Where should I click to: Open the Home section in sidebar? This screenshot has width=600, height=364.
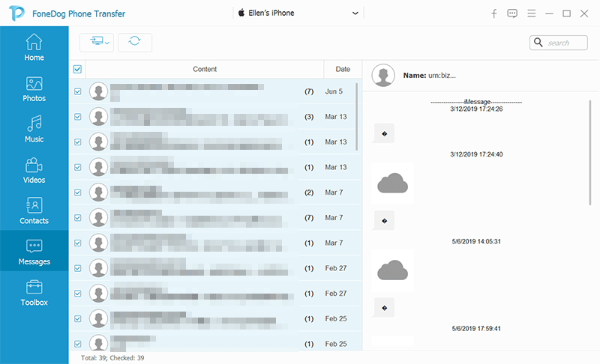click(x=34, y=47)
